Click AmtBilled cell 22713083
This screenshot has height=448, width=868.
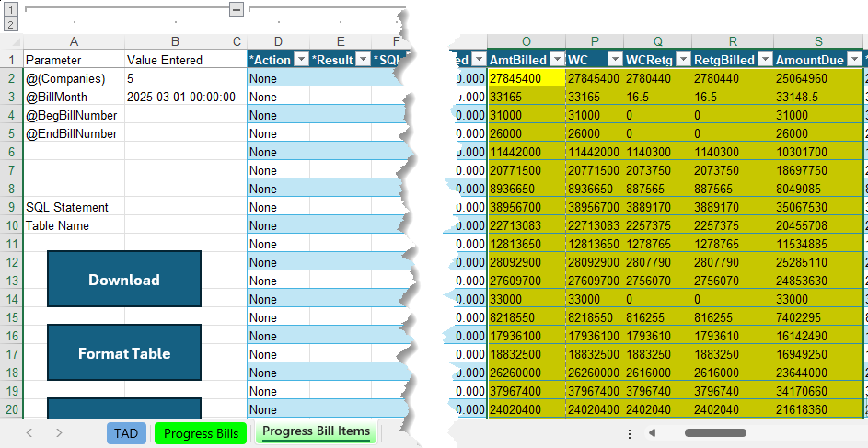[527, 225]
